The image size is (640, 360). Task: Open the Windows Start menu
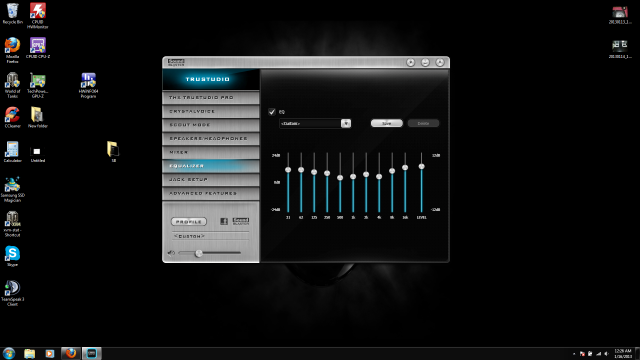[x=9, y=353]
